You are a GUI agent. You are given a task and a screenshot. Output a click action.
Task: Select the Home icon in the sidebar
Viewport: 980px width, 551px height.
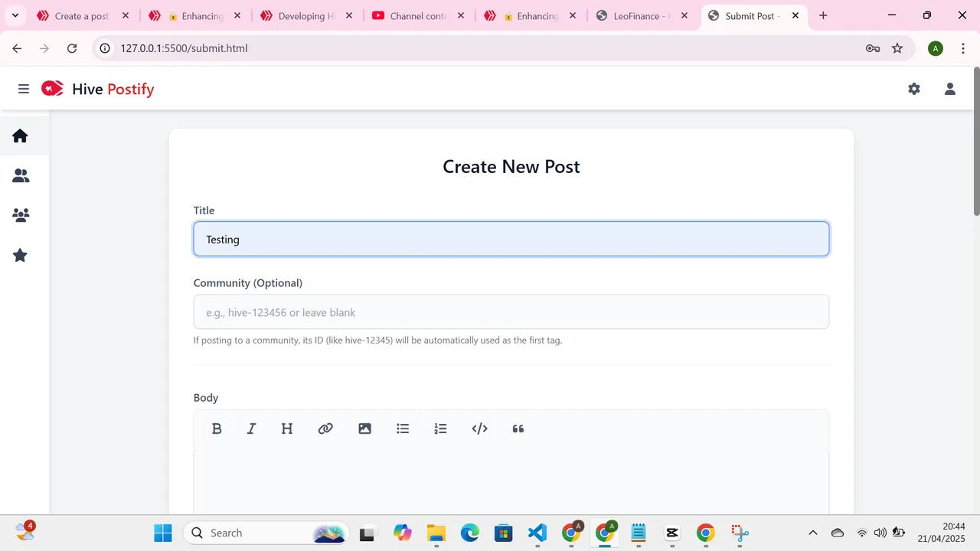21,135
